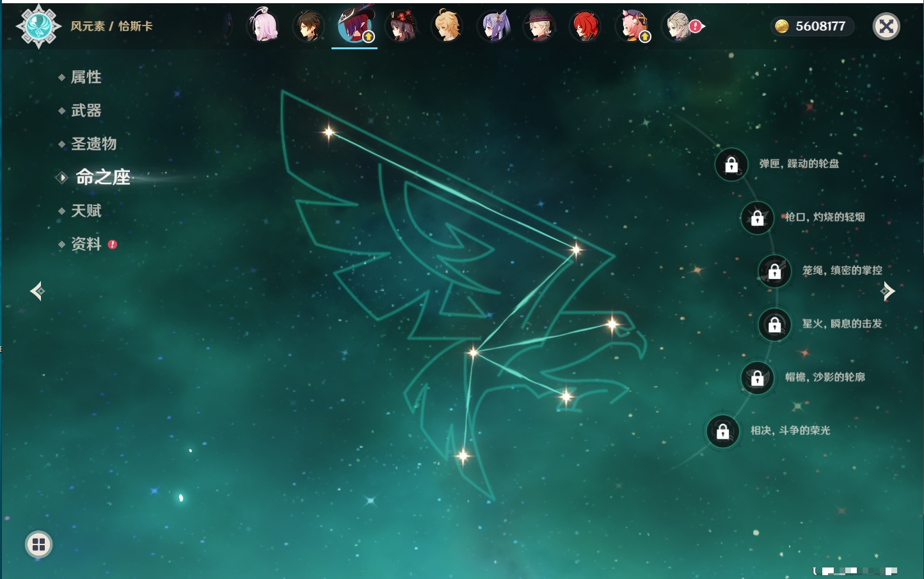
Task: Open the 属性 attributes menu
Action: 86,77
